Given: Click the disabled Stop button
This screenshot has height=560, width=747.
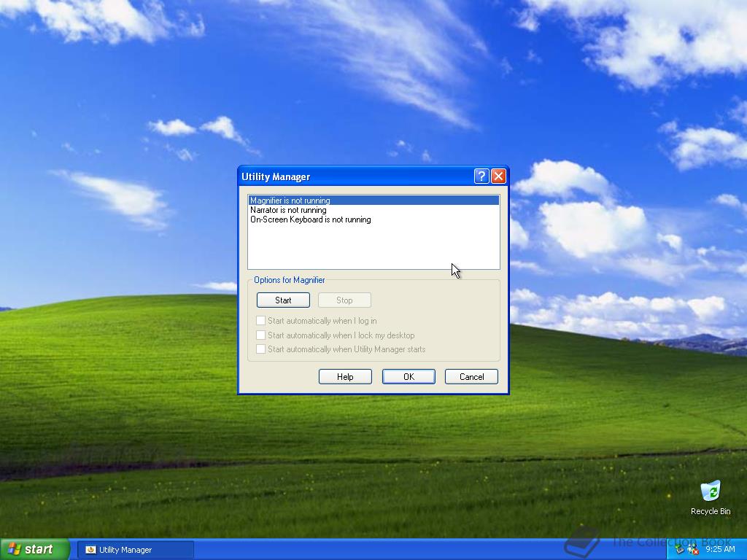Looking at the screenshot, I should (x=344, y=300).
